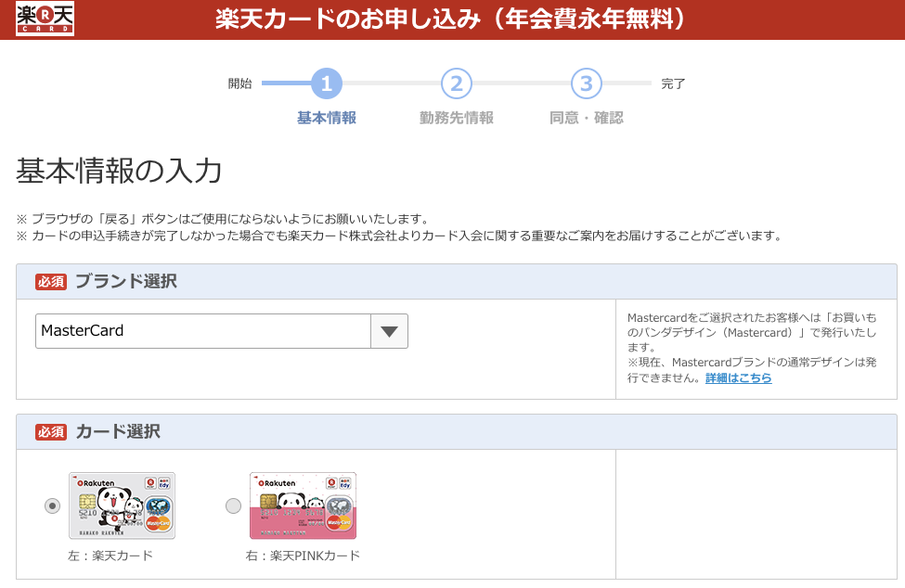Click the 右：楽天PINKカード caption

[303, 556]
